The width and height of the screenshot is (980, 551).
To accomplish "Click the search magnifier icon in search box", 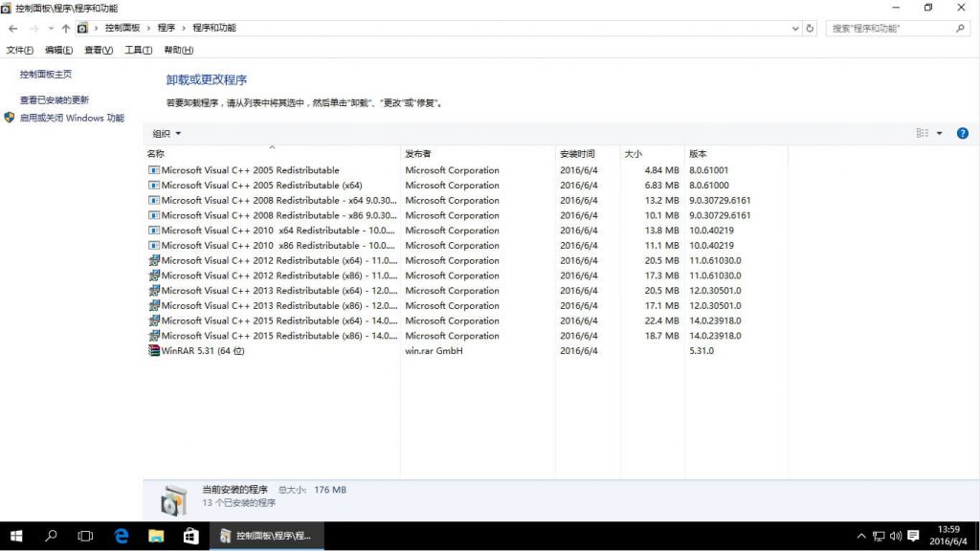I will click(x=960, y=28).
